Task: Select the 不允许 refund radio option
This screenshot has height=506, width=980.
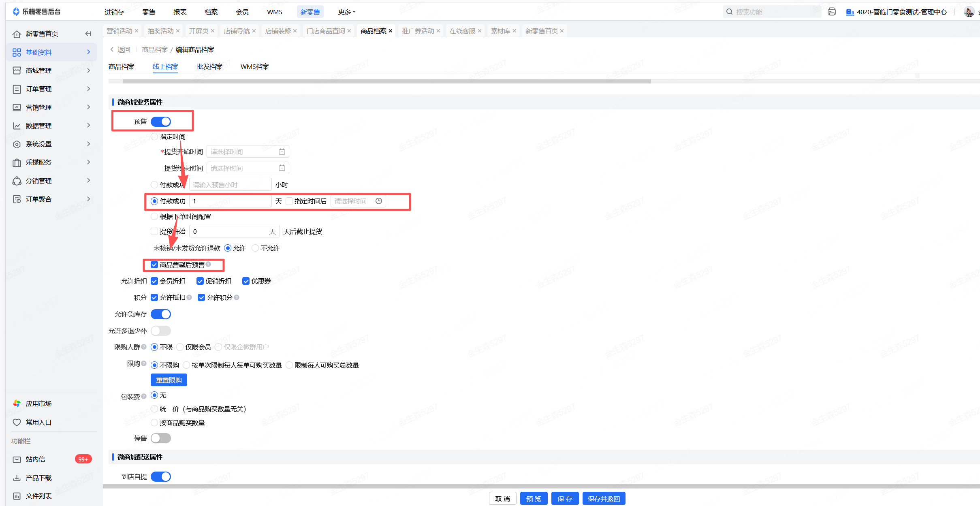Action: click(x=255, y=248)
